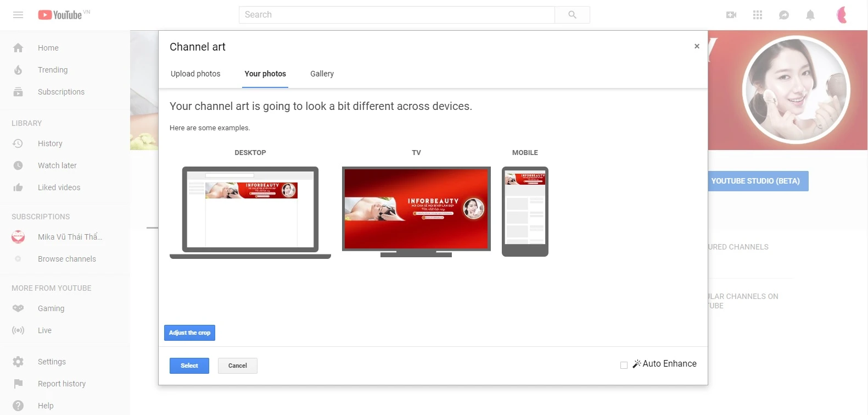Click the TV preview thumbnail
This screenshot has width=868, height=415.
tap(416, 209)
